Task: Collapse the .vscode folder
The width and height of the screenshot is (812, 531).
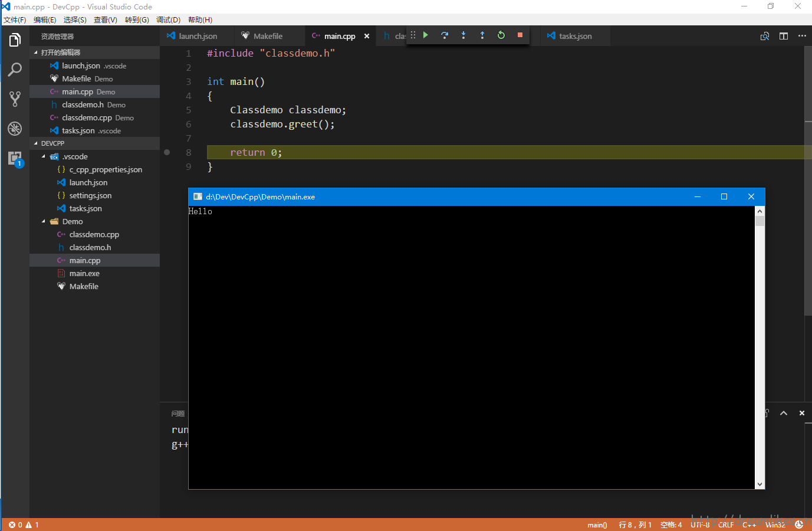Action: tap(94, 156)
